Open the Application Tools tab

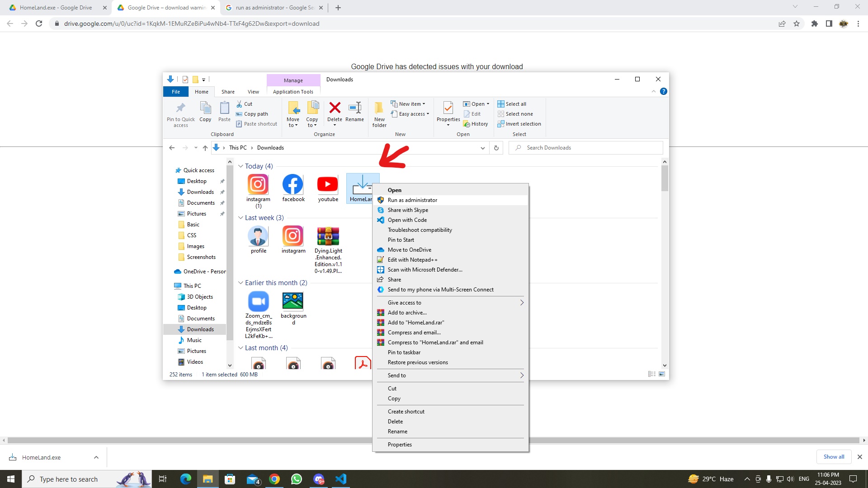pyautogui.click(x=293, y=92)
